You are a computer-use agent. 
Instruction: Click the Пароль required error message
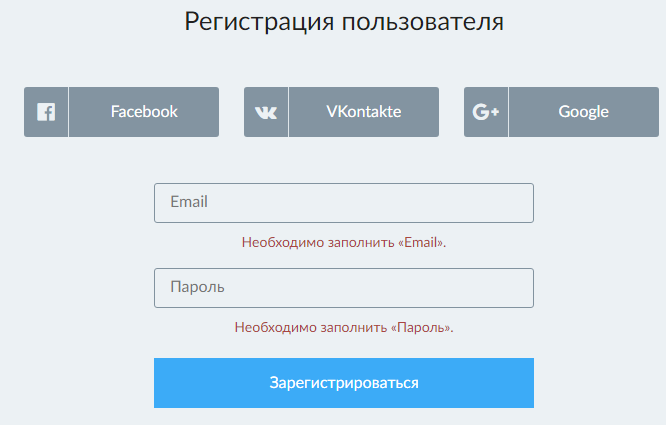pos(343,327)
